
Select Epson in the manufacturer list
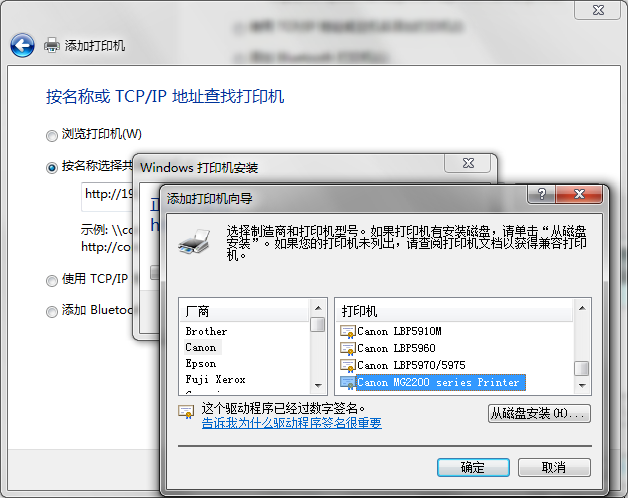(x=201, y=363)
